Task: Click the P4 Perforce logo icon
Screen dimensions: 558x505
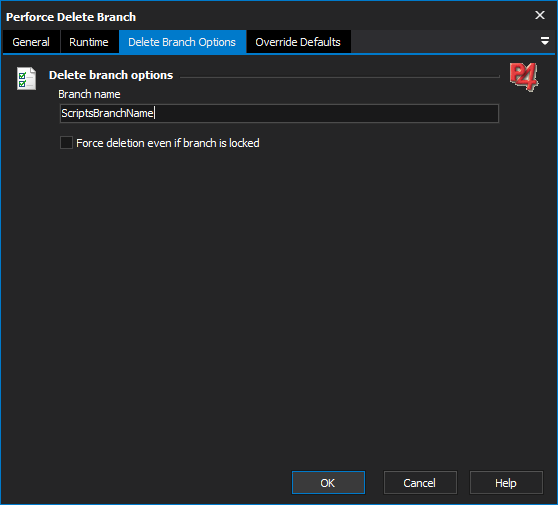Action: [x=523, y=77]
